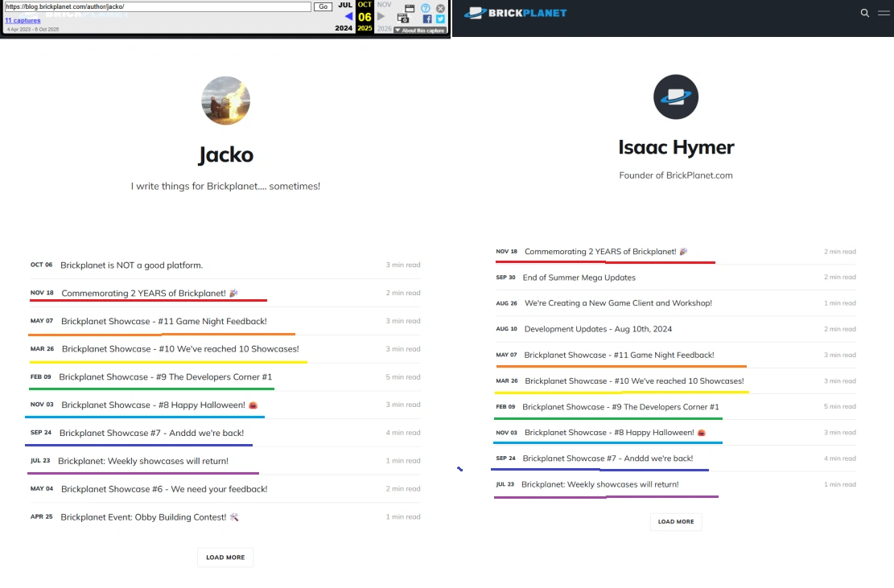
Task: Open Showcase #9 post on Jacko's page
Action: click(x=165, y=376)
